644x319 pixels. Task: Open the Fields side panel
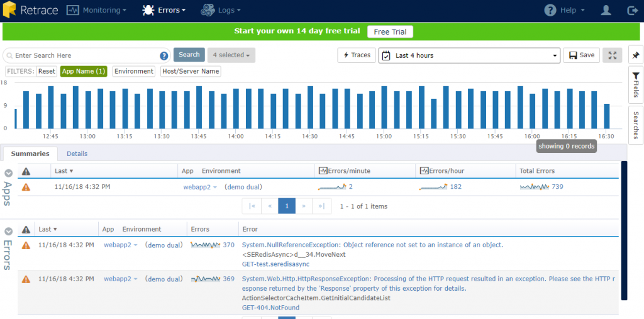[x=636, y=85]
